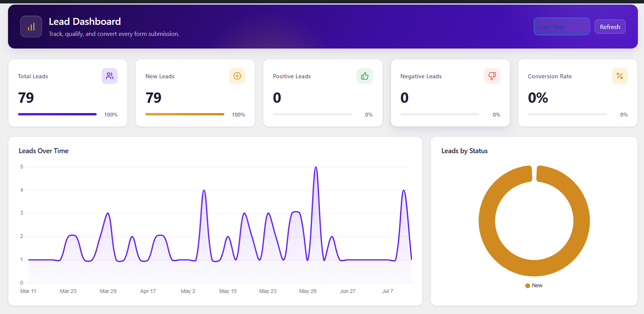The height and width of the screenshot is (314, 644).
Task: Click the Jun 27 axis label
Action: point(348,291)
